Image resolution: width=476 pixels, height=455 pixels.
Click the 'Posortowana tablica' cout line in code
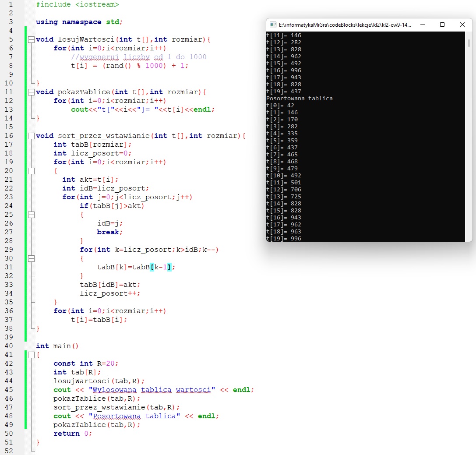coord(136,416)
